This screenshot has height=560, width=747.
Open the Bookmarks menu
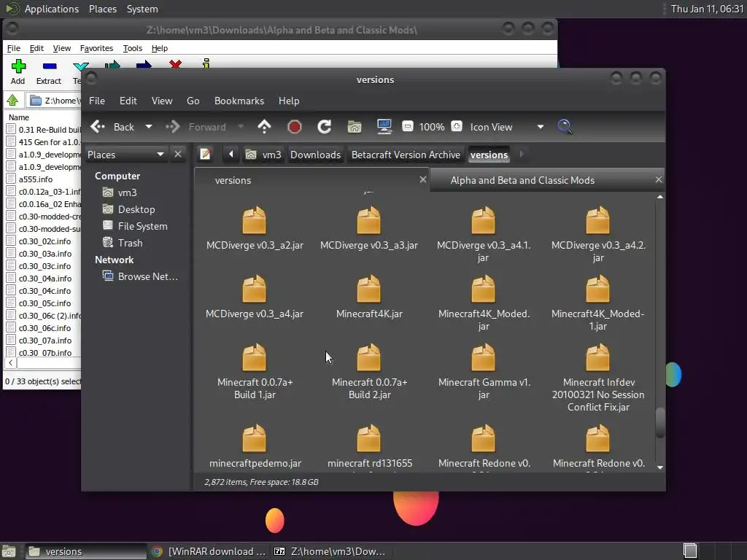click(239, 101)
